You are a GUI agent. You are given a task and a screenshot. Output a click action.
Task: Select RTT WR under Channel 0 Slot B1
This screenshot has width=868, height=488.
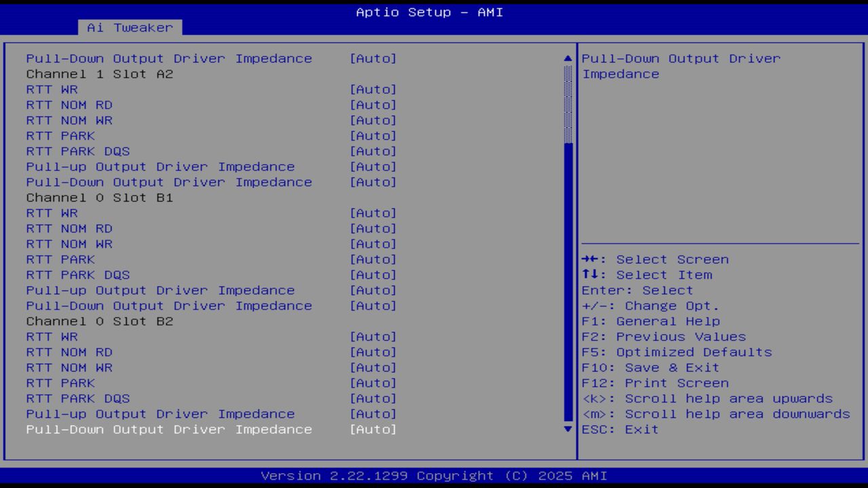coord(52,213)
